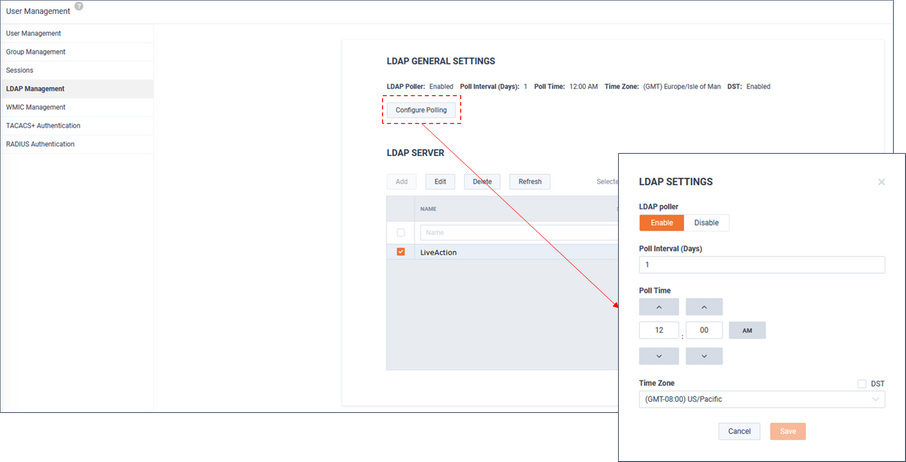
Task: Select LDAP Management in the sidebar
Action: [x=77, y=89]
